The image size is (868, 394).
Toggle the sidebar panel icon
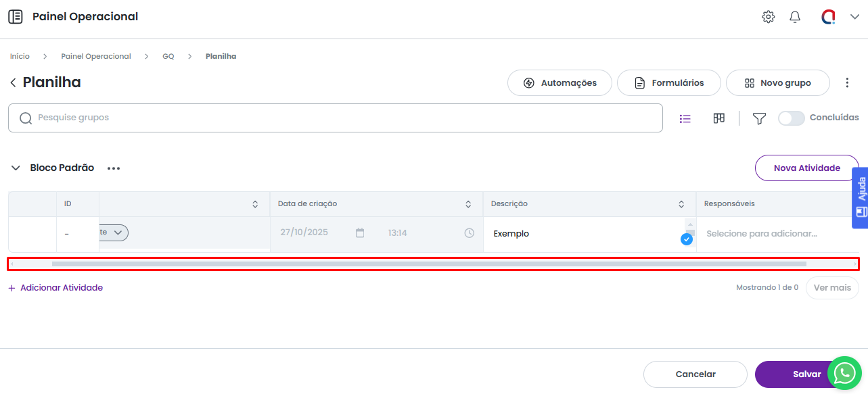(x=15, y=17)
